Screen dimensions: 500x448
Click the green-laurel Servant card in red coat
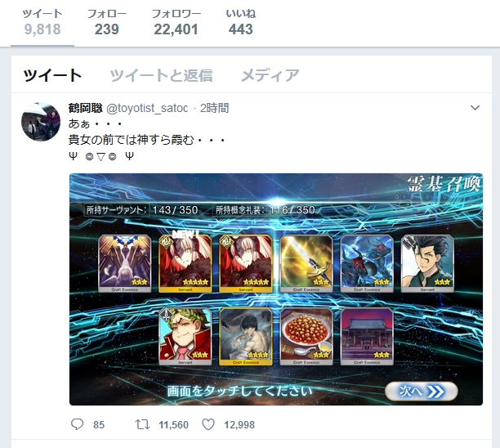[x=185, y=336]
